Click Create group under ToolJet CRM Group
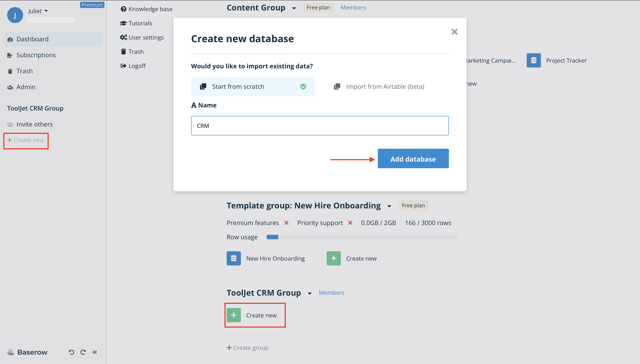The width and height of the screenshot is (640, 364). pos(247,348)
